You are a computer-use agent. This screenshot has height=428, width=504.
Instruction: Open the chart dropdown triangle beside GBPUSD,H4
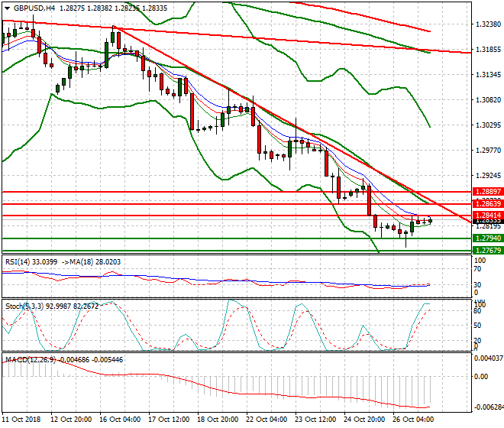[7, 8]
